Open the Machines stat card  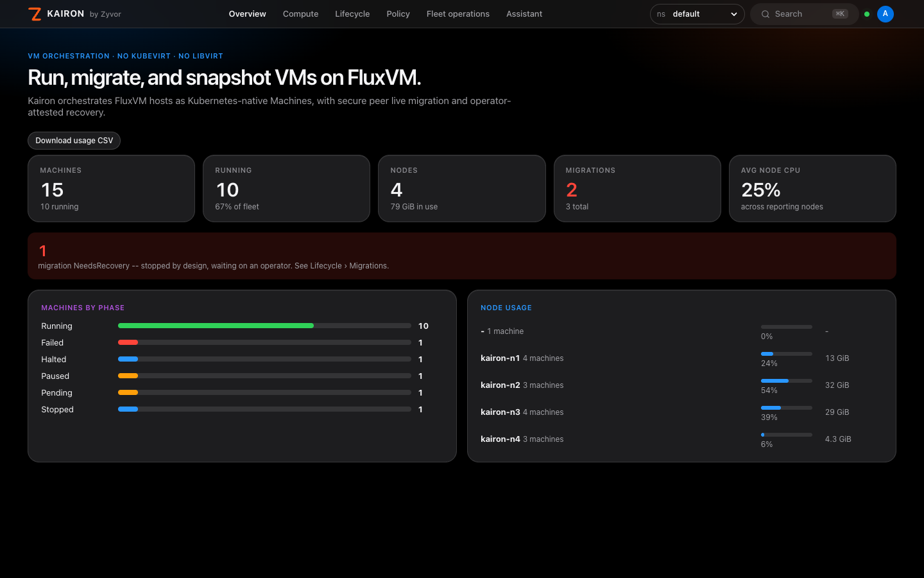point(111,189)
